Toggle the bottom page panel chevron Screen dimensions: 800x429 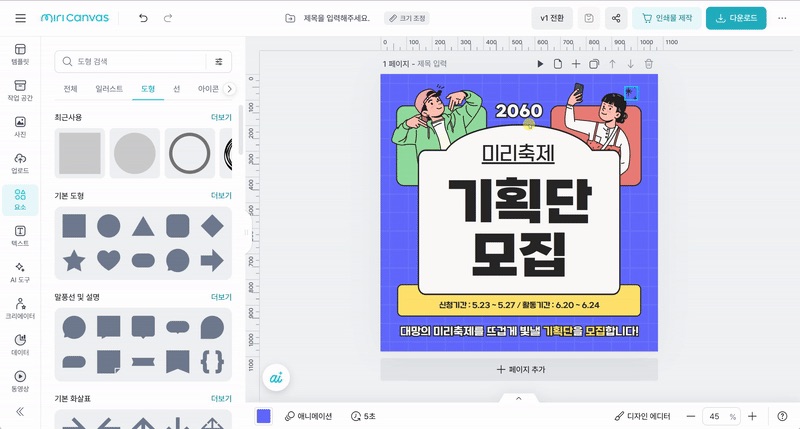(518, 398)
